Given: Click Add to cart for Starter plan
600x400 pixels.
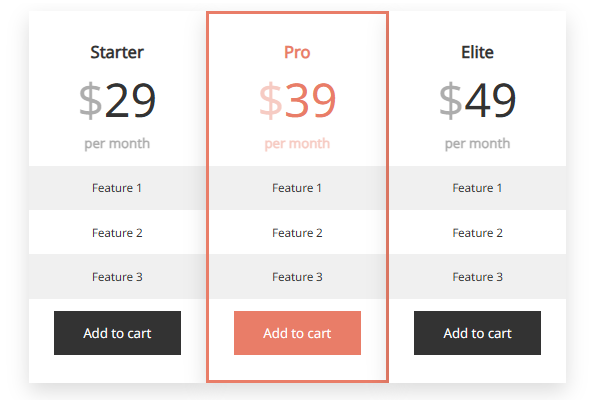Looking at the screenshot, I should 117,333.
